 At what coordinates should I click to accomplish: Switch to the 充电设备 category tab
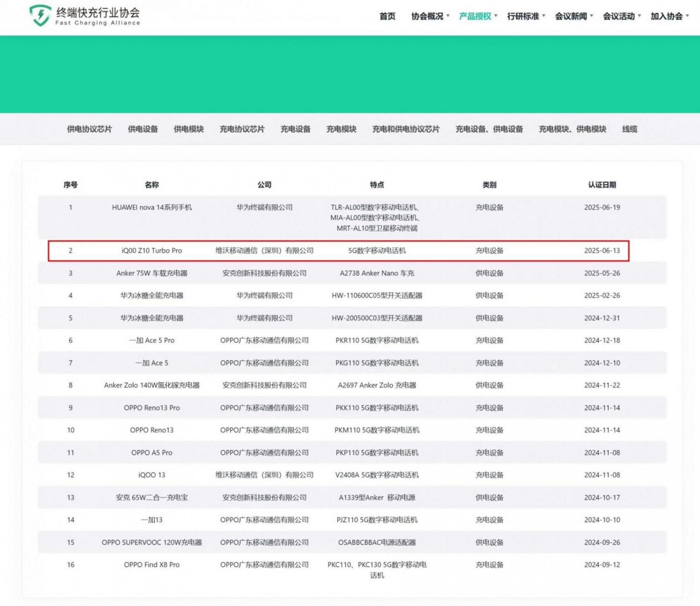pyautogui.click(x=295, y=129)
